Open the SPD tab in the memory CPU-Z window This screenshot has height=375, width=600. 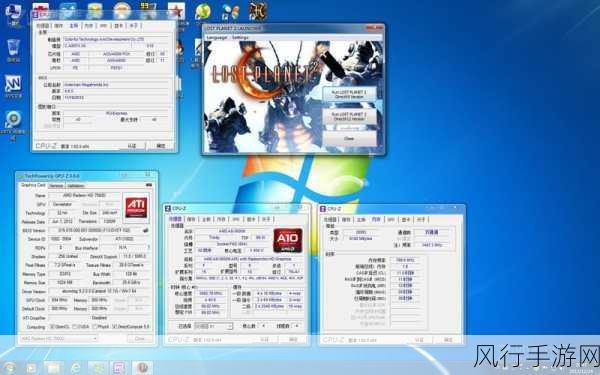click(391, 220)
